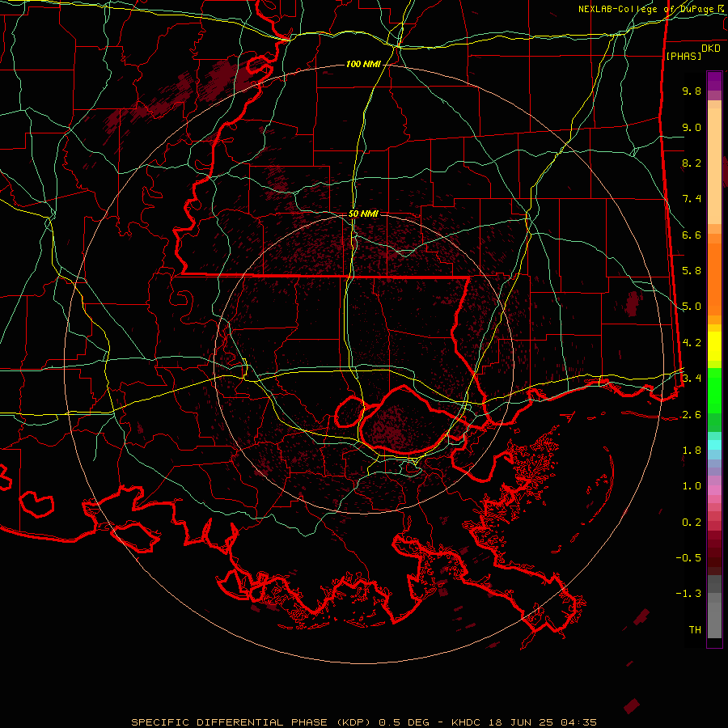Click the 5.0 scale value
Viewport: 728px width, 728px height.
coord(692,307)
